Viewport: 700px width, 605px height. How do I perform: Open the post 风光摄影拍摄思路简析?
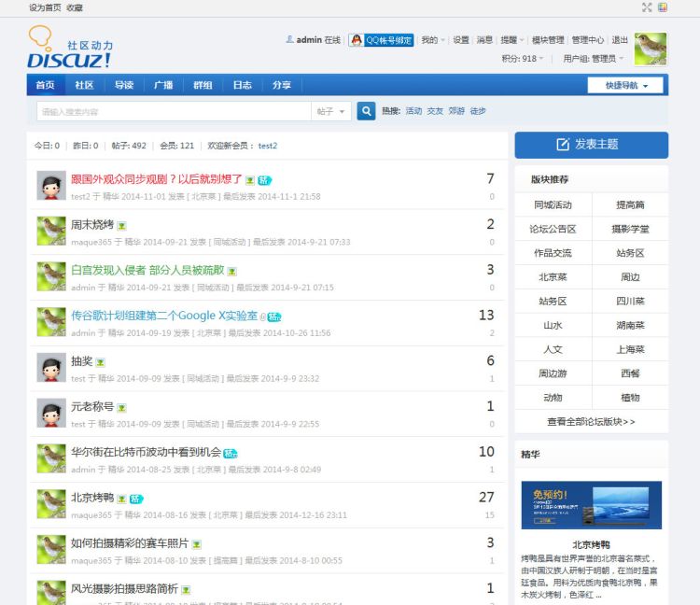(x=124, y=589)
